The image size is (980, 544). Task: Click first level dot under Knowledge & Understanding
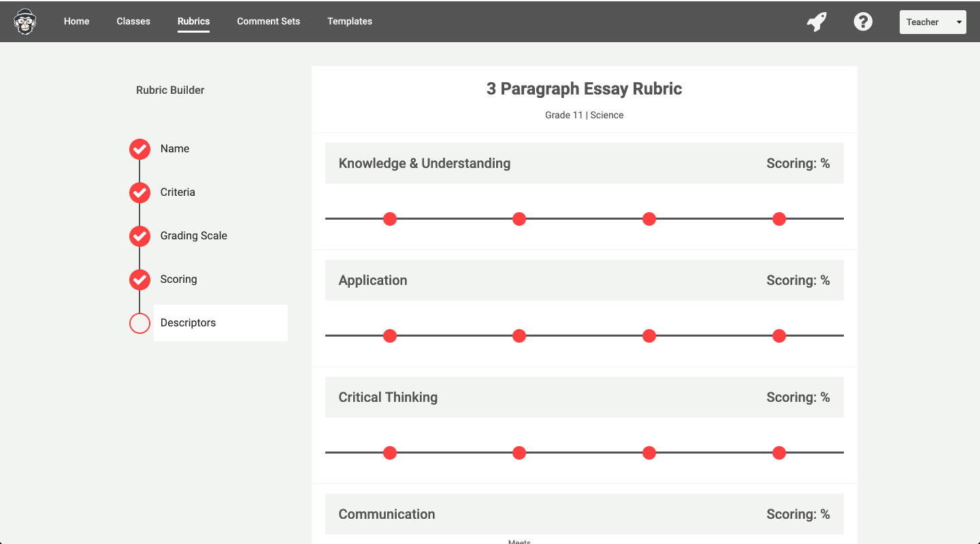point(390,219)
